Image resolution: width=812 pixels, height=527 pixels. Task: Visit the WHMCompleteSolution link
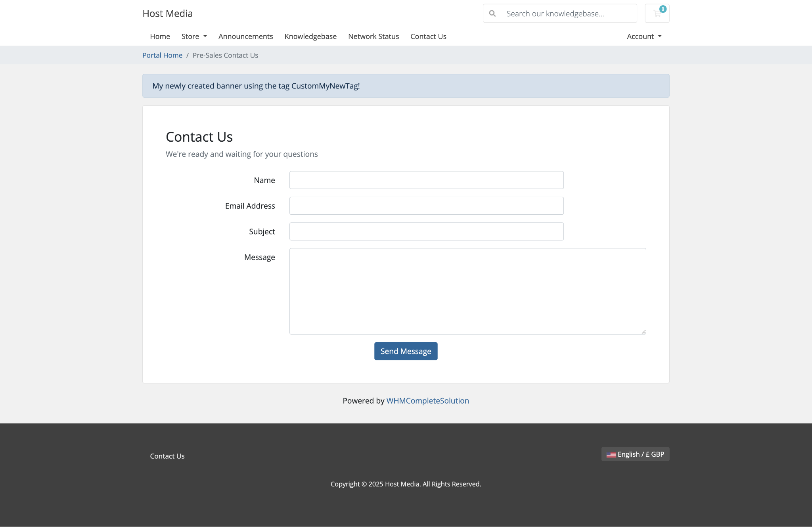[x=427, y=401]
